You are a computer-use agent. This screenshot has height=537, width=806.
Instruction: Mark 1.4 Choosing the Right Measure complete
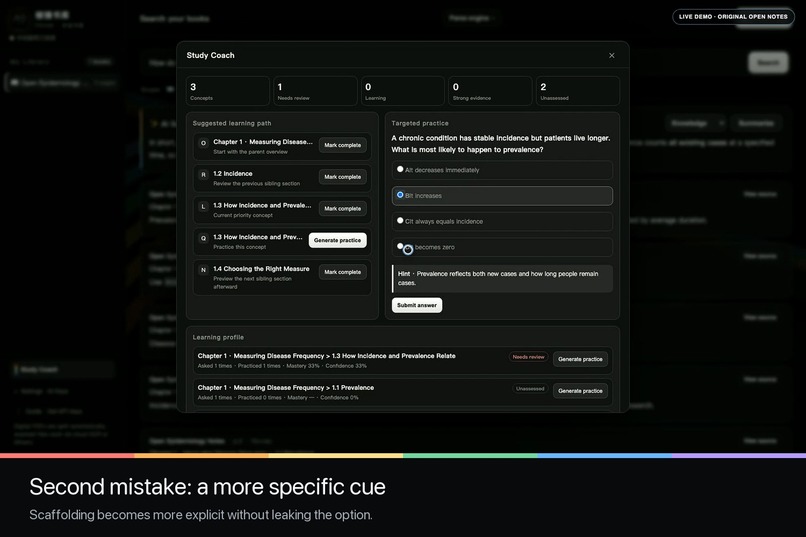(x=342, y=272)
